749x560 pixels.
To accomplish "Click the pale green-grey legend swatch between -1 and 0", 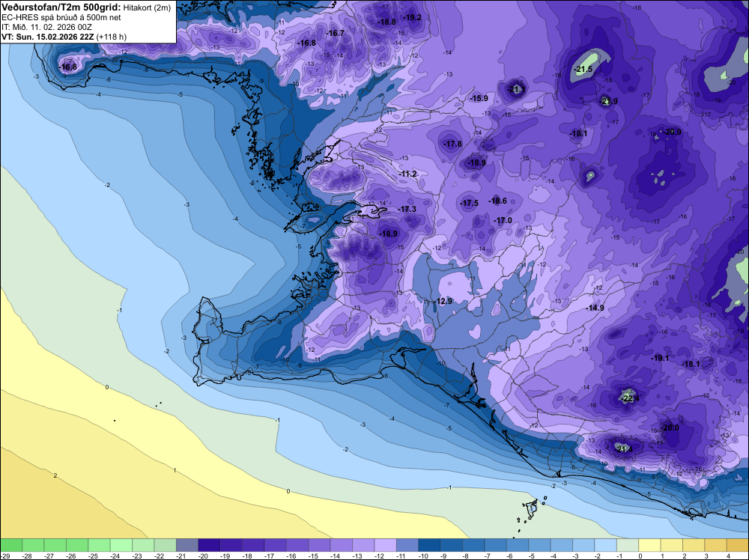I will pyautogui.click(x=628, y=545).
